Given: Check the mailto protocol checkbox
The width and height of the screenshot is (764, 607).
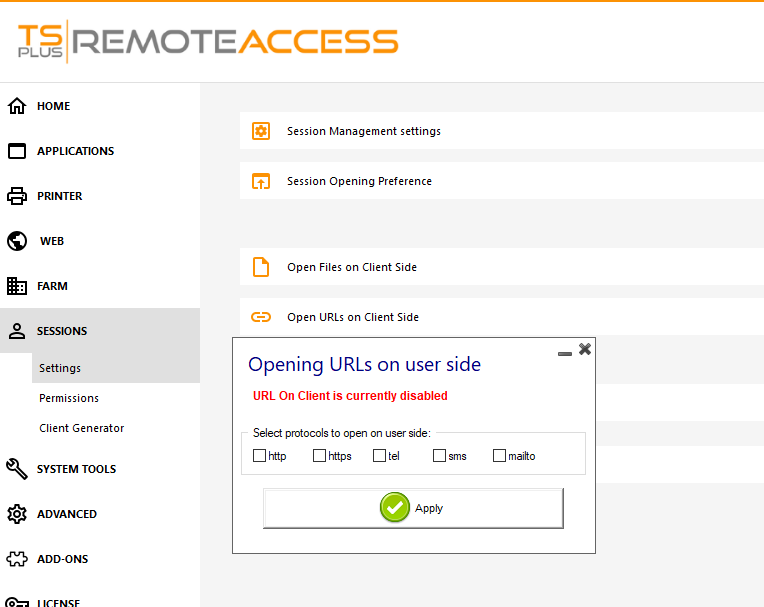Looking at the screenshot, I should [x=500, y=456].
